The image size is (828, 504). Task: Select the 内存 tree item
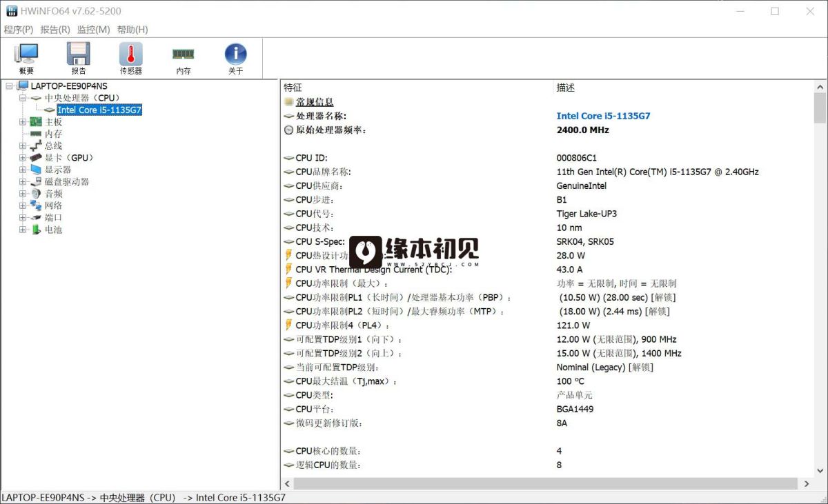(x=53, y=134)
